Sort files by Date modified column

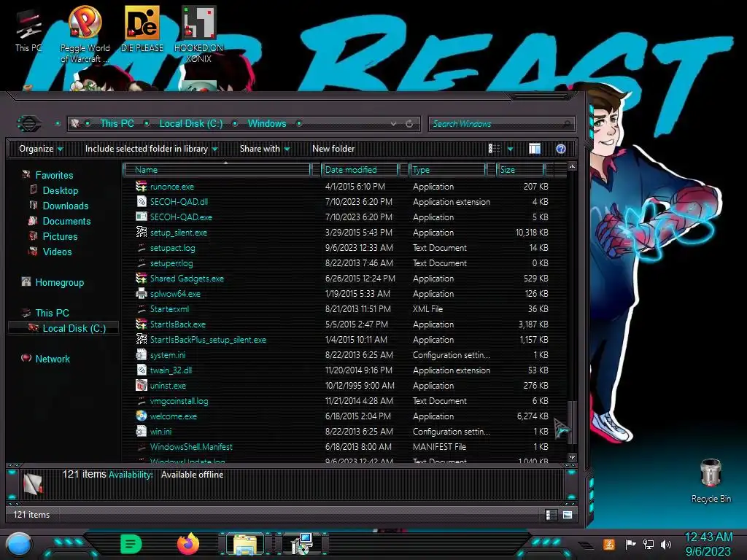click(x=360, y=169)
